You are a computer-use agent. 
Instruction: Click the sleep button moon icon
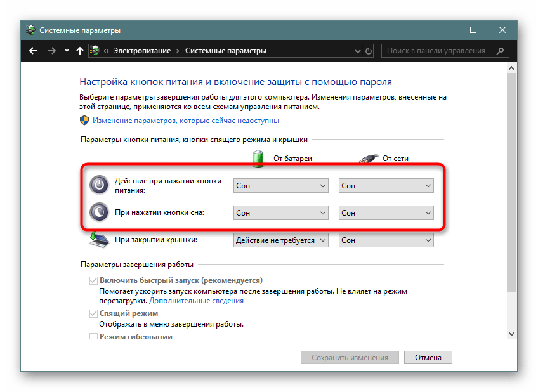click(x=98, y=212)
